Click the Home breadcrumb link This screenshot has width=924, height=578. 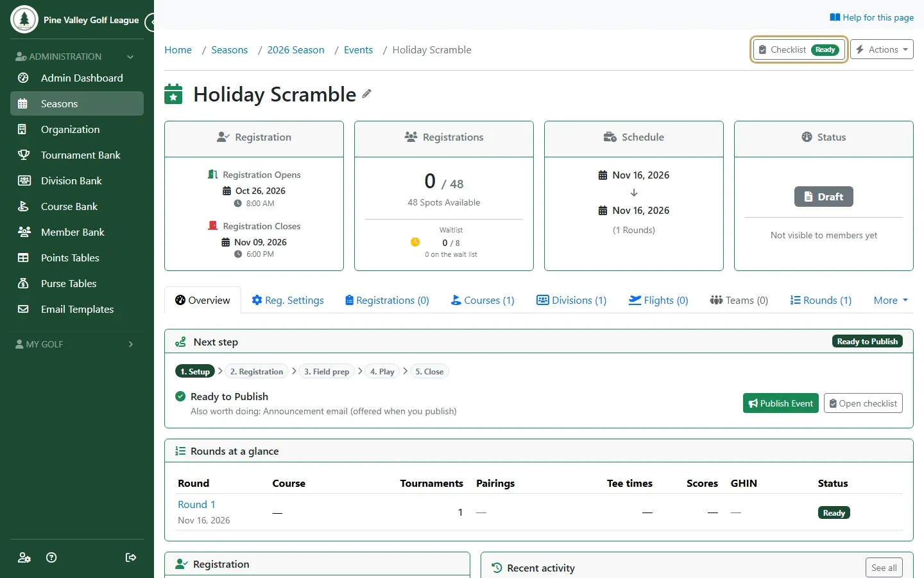(178, 50)
